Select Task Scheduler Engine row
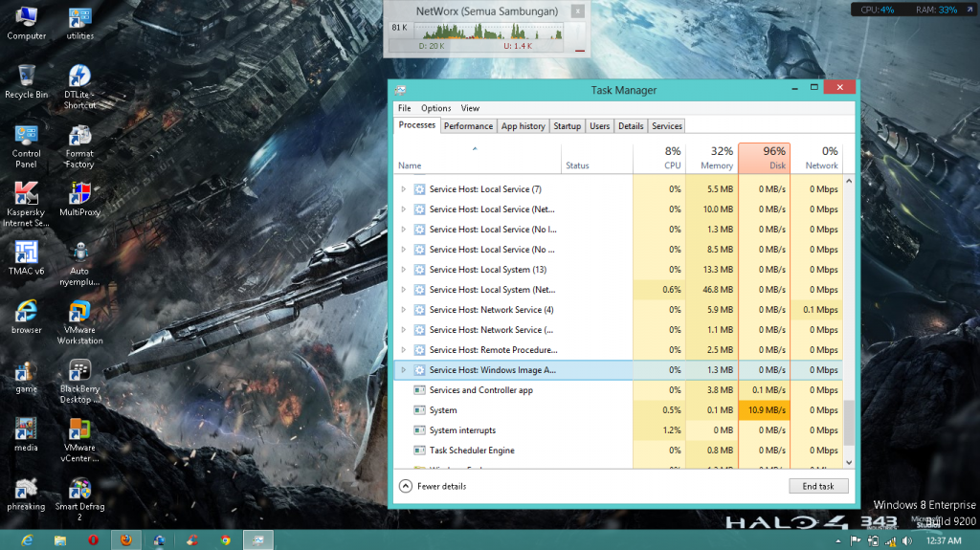 pos(618,450)
